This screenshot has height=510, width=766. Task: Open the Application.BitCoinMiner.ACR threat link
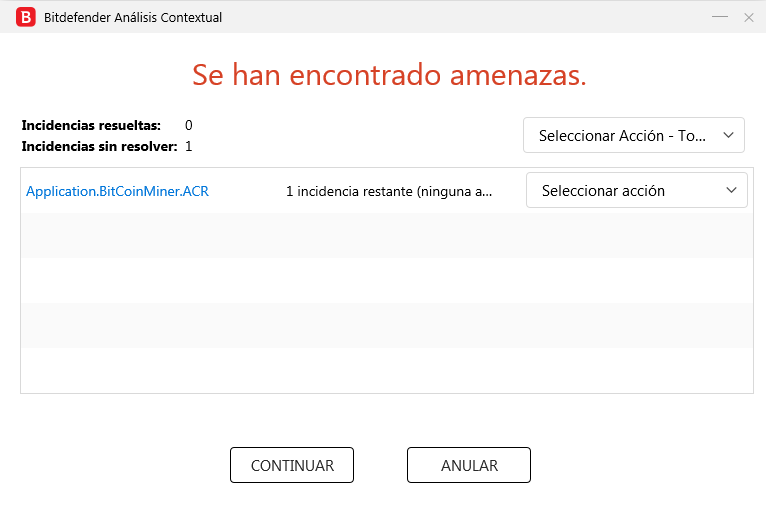[117, 191]
